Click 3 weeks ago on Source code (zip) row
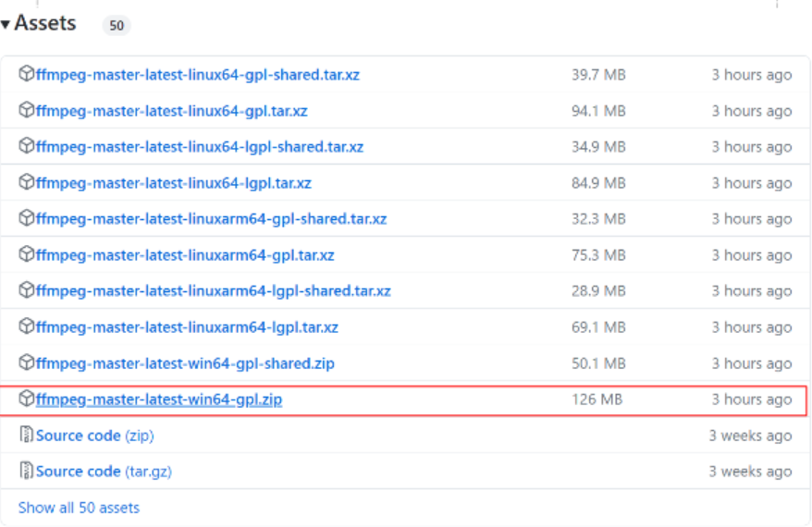 pyautogui.click(x=750, y=435)
